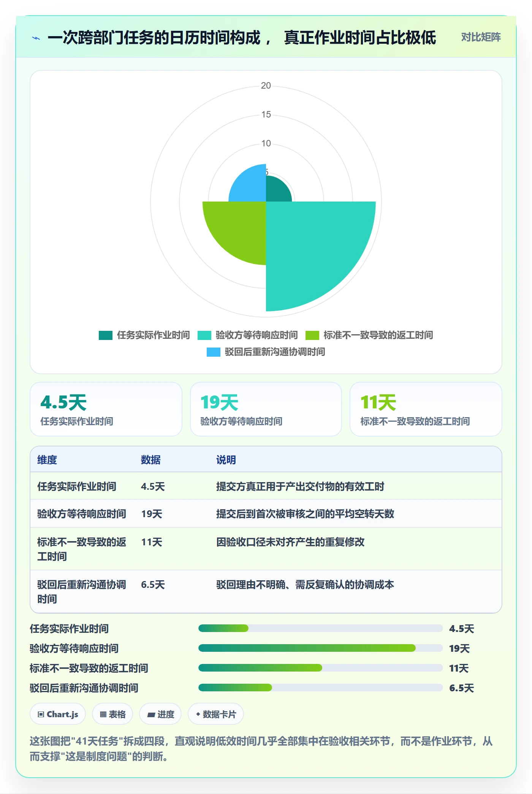Screen dimensions: 532x794
Task: Toggle the 任务实际作业时间 legend color box
Action: [x=106, y=335]
